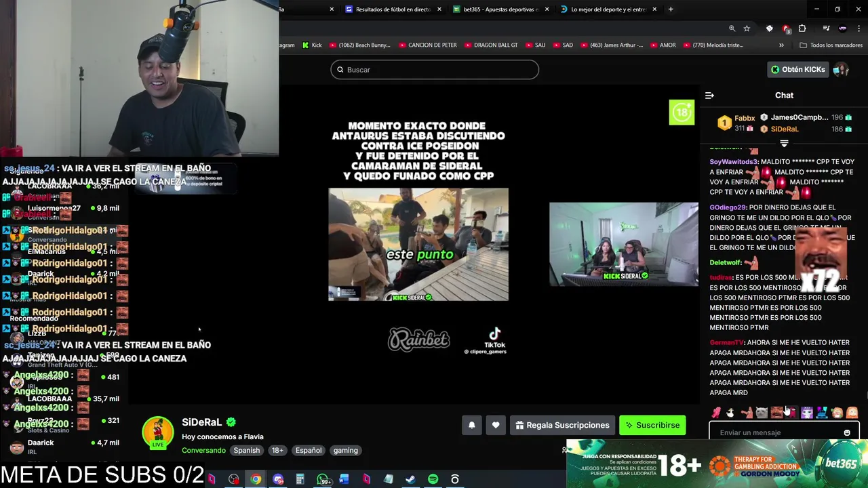
Task: Select the Spanish tag
Action: (x=247, y=450)
